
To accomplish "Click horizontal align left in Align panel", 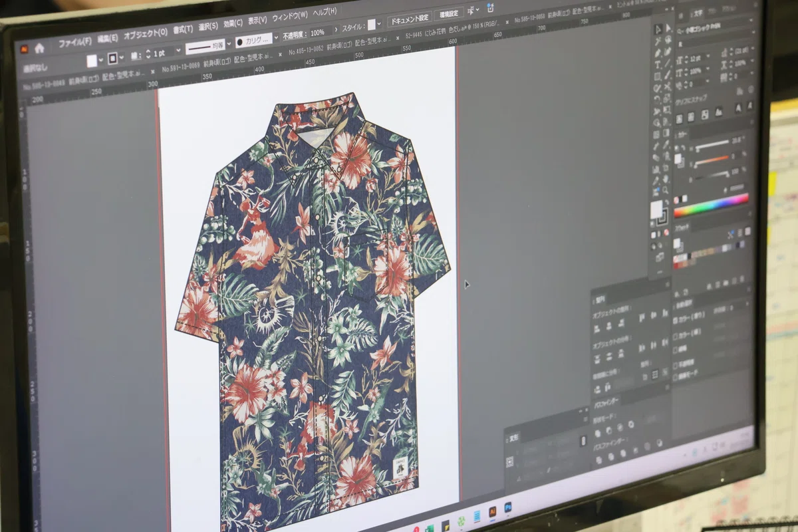I will click(x=597, y=328).
